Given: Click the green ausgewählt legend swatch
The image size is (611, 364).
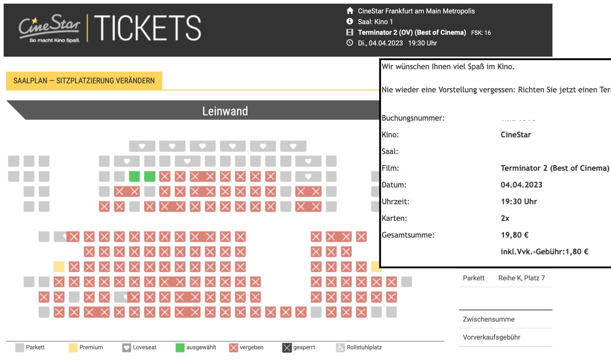Looking at the screenshot, I should tap(180, 348).
